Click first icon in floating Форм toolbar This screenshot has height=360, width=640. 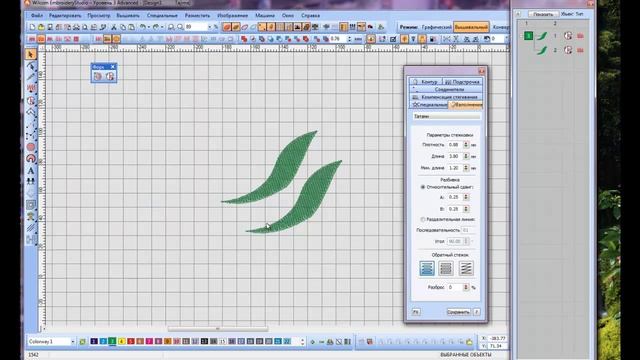tap(98, 76)
